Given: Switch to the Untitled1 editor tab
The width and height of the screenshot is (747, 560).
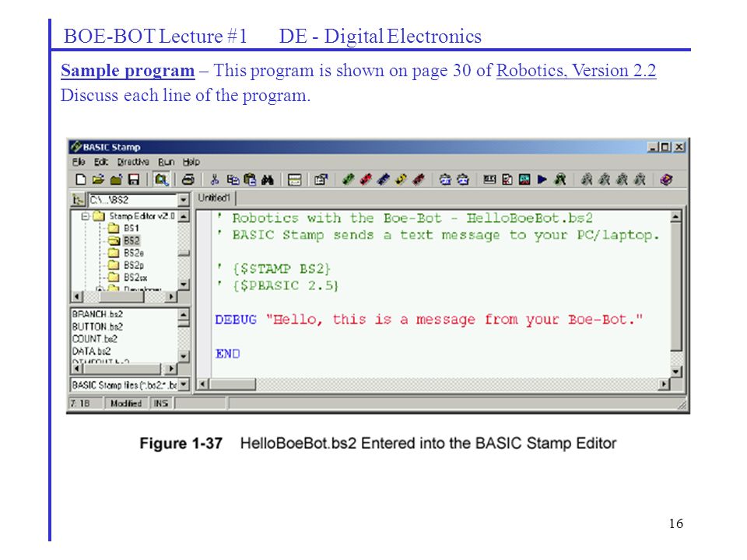Looking at the screenshot, I should (215, 198).
